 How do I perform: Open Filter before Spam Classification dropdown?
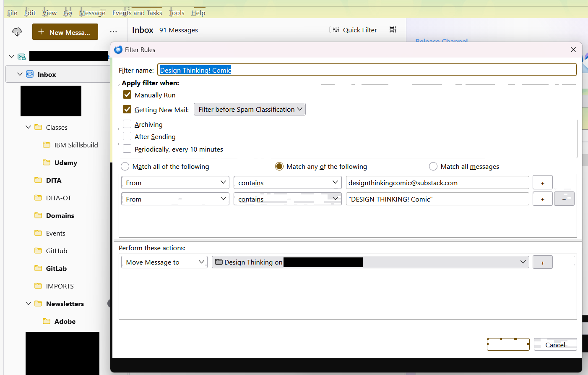pos(250,109)
